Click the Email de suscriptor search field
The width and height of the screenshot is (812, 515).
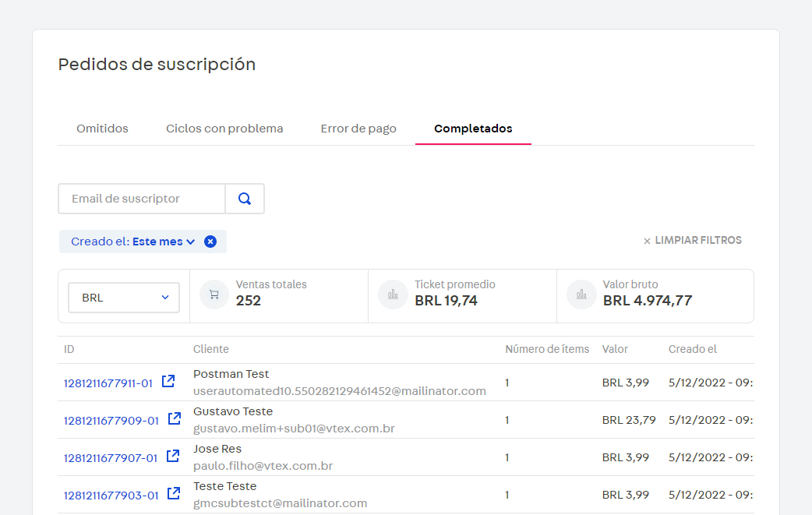[140, 199]
